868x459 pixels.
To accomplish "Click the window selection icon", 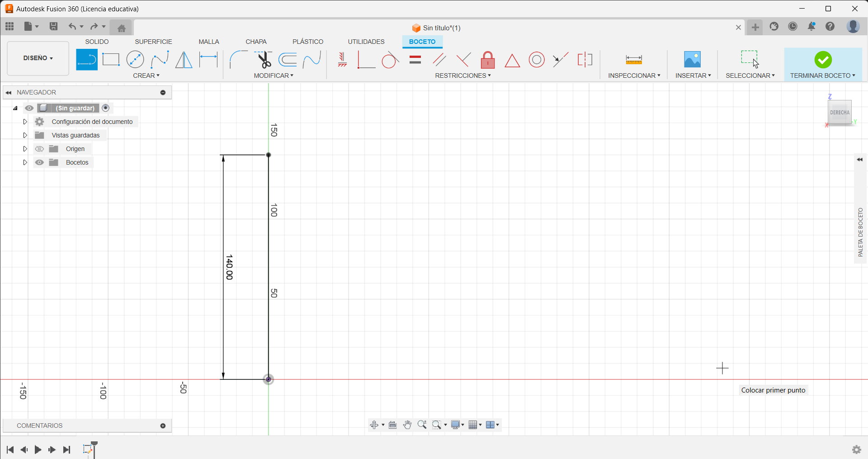I will point(750,59).
